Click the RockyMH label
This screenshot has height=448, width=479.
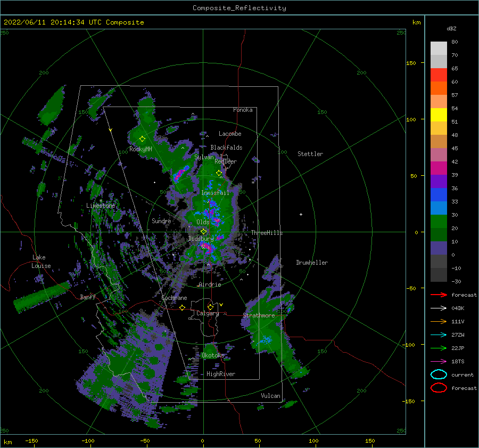tap(141, 149)
